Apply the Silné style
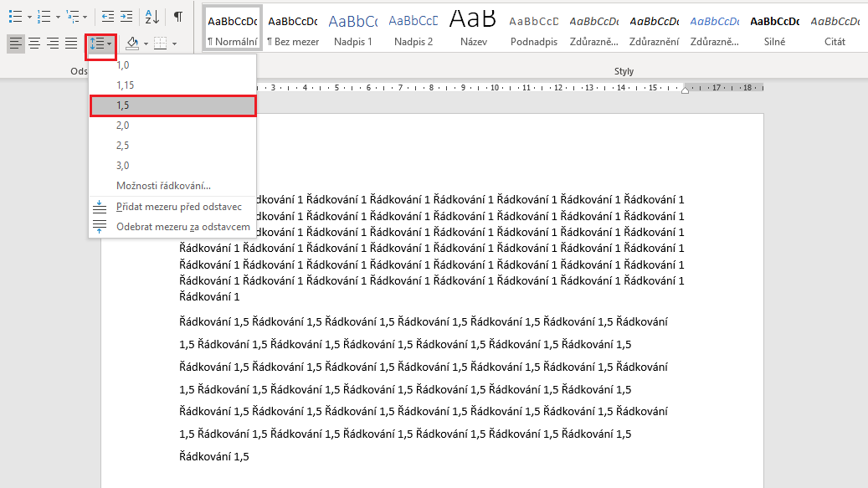The width and height of the screenshot is (868, 488). pos(775,28)
